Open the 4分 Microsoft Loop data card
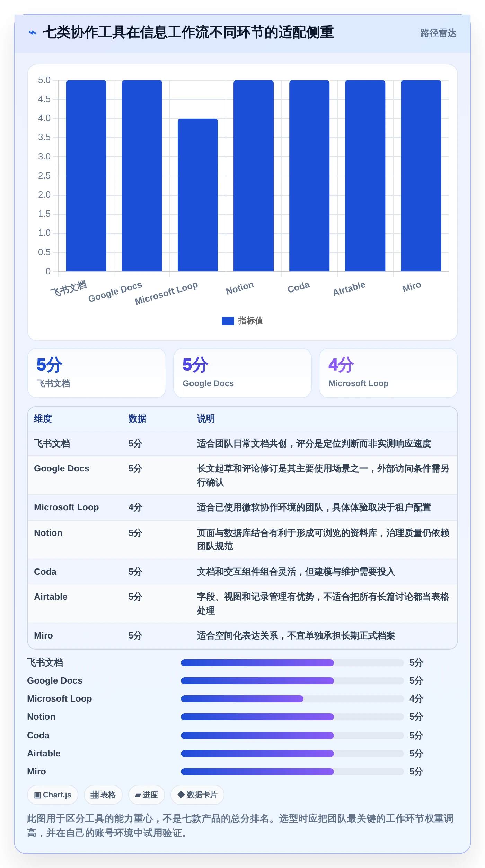485x868 pixels. click(388, 373)
